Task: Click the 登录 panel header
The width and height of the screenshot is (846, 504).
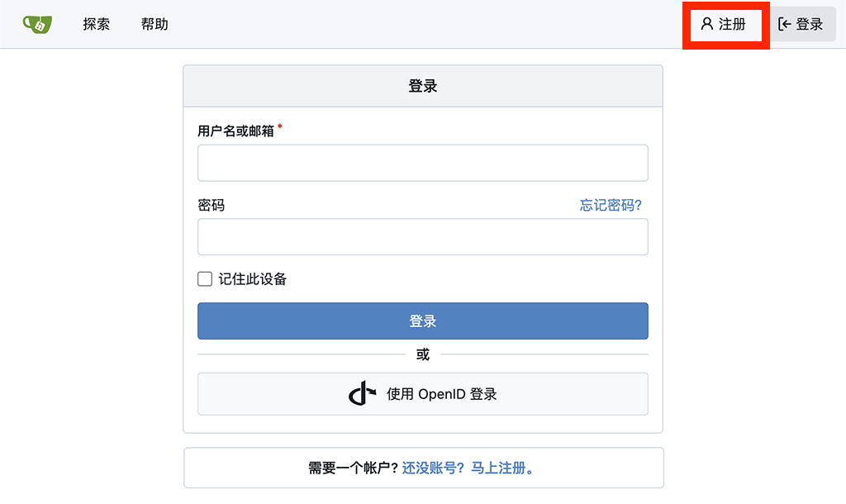Action: pyautogui.click(x=422, y=85)
